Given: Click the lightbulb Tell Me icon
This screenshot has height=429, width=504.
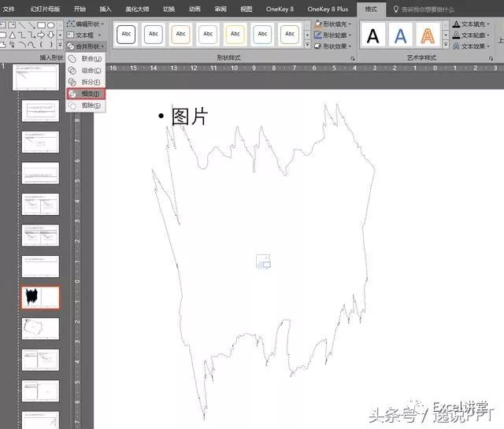Looking at the screenshot, I should click(396, 9).
